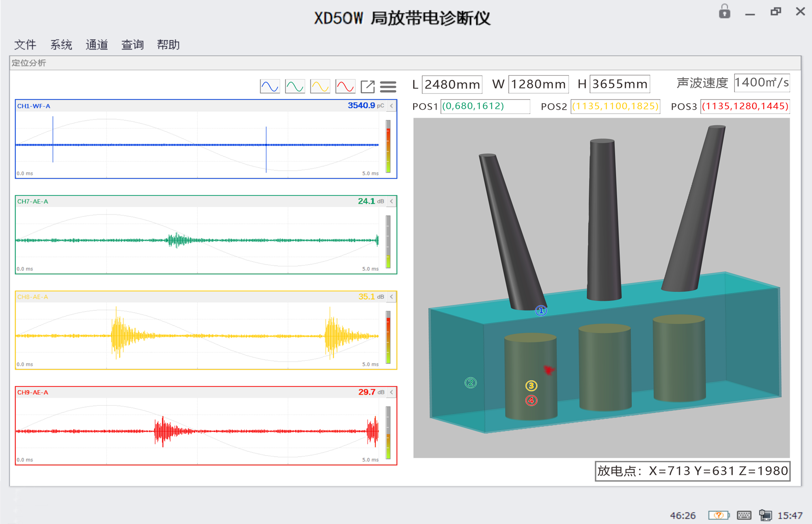
Task: Toggle the yellow waveform channel icon
Action: click(x=320, y=87)
